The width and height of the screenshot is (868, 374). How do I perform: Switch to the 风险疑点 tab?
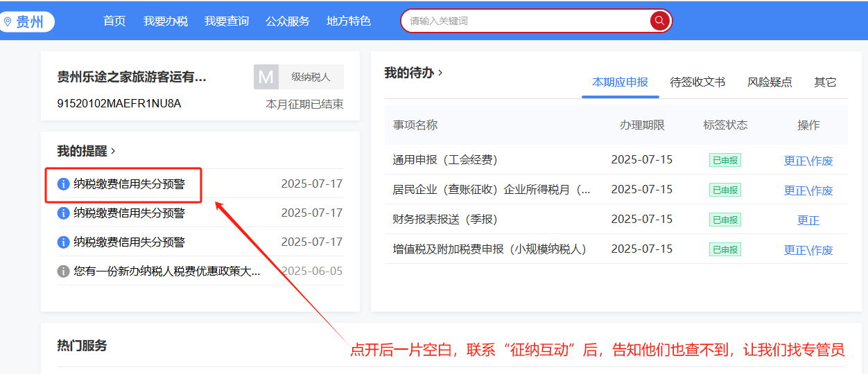770,82
